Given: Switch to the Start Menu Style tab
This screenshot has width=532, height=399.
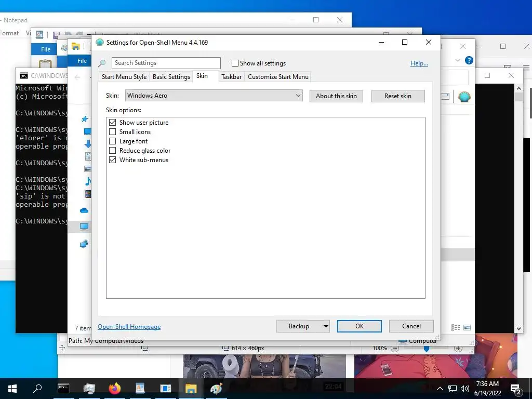Looking at the screenshot, I should pos(124,77).
